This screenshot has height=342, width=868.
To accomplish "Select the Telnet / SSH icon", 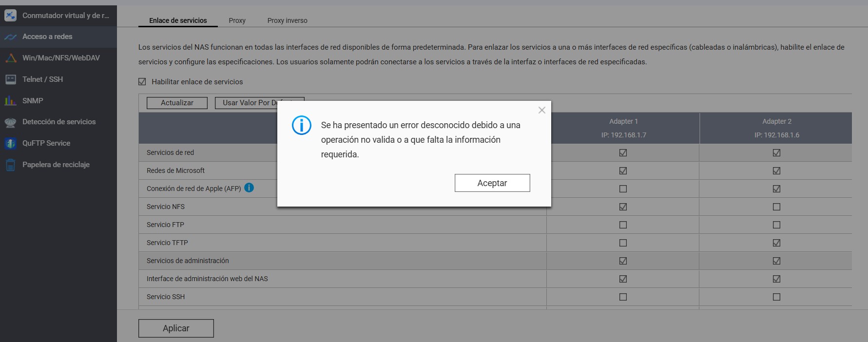I will pos(10,79).
